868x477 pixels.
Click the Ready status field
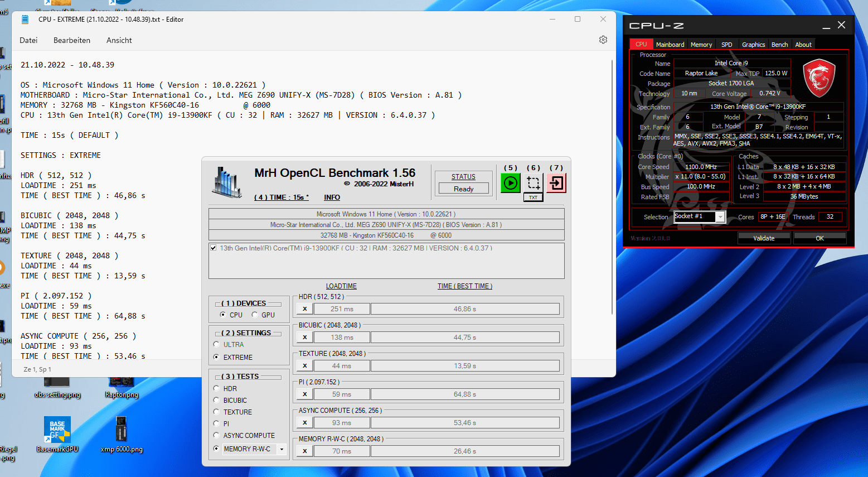coord(463,189)
